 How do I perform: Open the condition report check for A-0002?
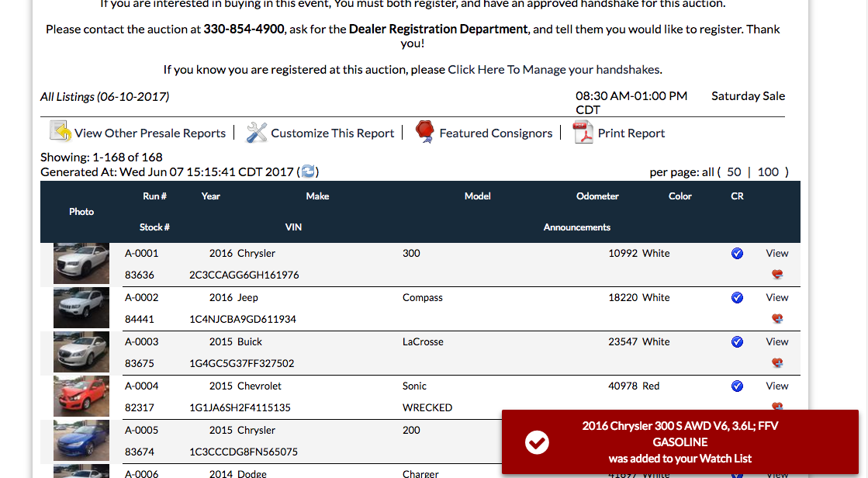(x=737, y=297)
